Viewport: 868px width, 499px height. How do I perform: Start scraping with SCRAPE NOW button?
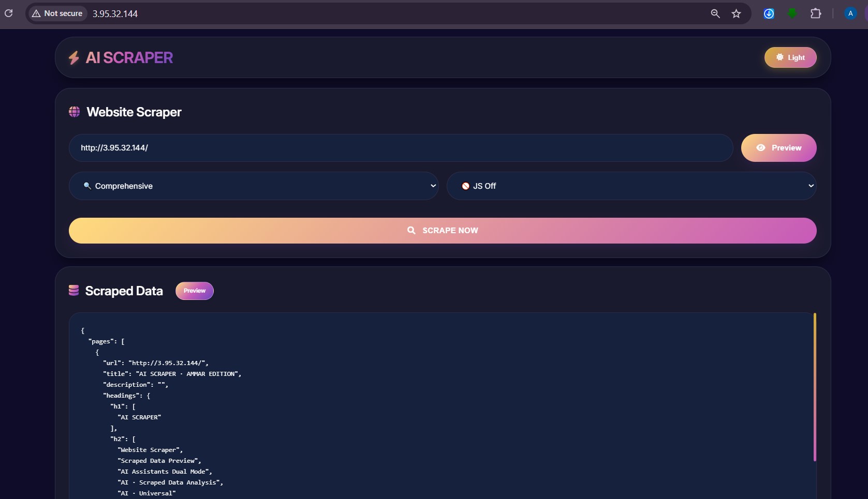click(443, 231)
